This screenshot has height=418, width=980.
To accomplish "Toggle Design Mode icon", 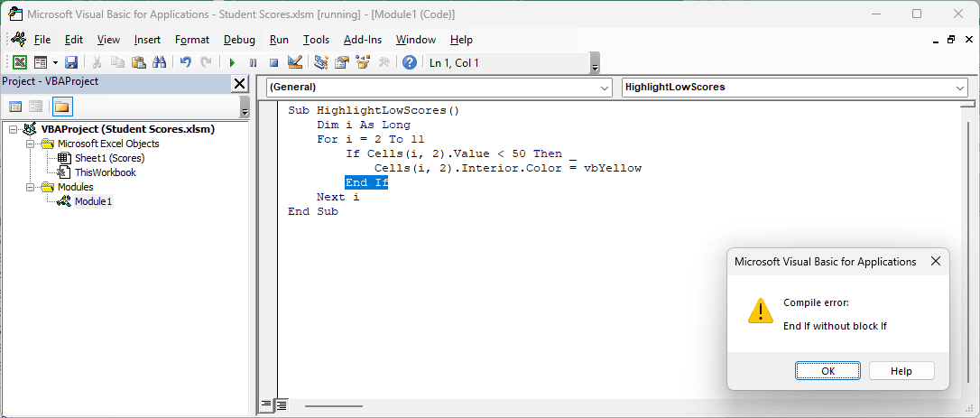I will tap(295, 62).
